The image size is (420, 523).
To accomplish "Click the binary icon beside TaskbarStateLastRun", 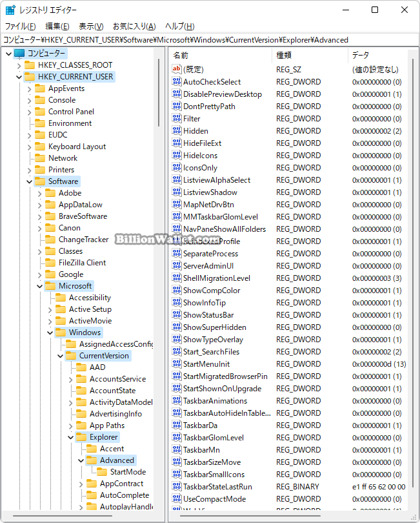I will click(x=177, y=486).
